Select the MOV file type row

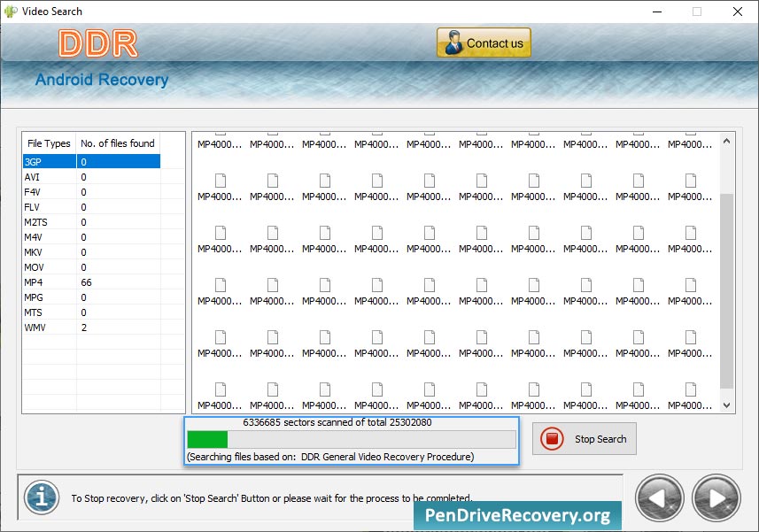pyautogui.click(x=91, y=267)
